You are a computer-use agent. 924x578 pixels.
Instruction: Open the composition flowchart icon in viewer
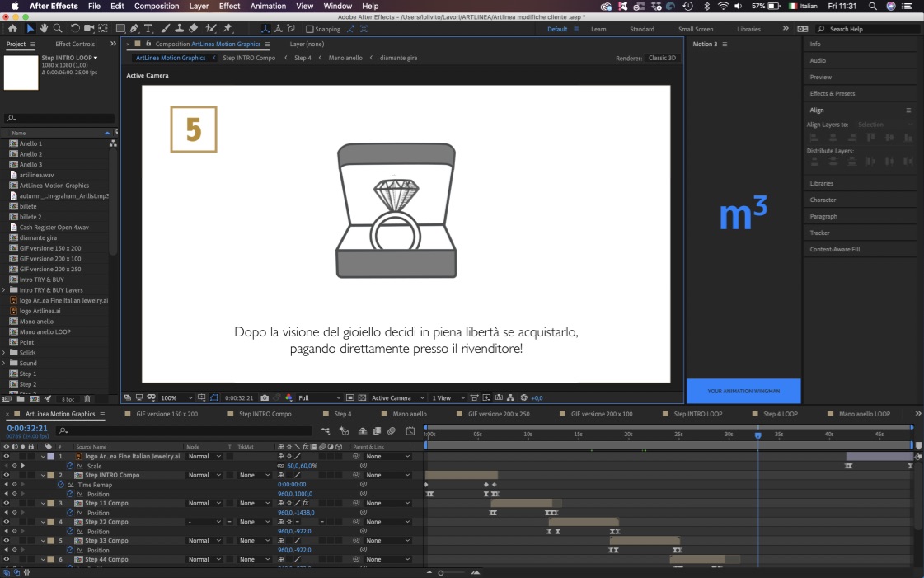click(x=510, y=397)
